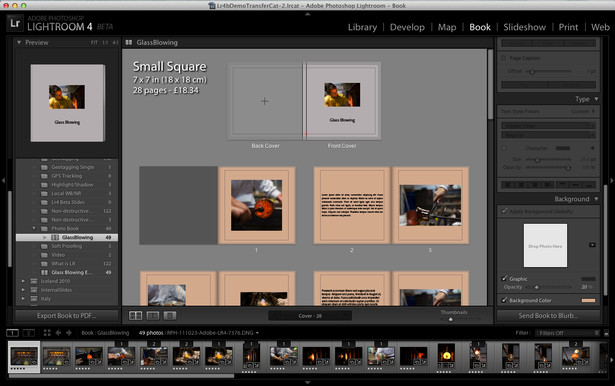Toggle Apply Background Globally checkbox

[504, 211]
